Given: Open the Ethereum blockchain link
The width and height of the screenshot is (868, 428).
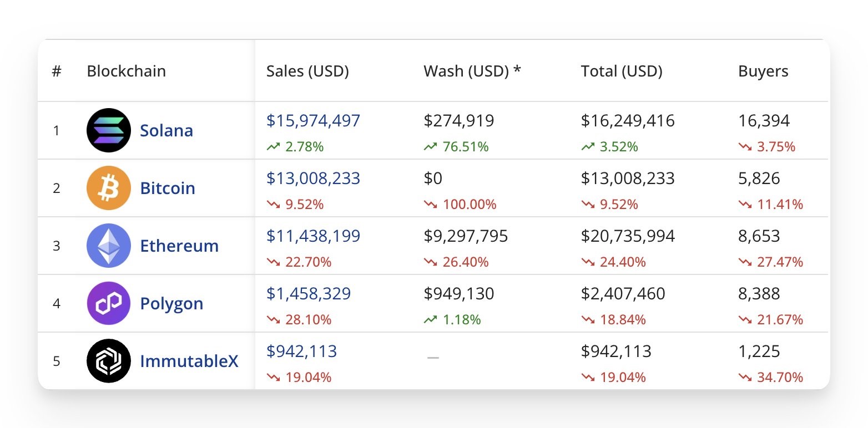Looking at the screenshot, I should pos(179,246).
